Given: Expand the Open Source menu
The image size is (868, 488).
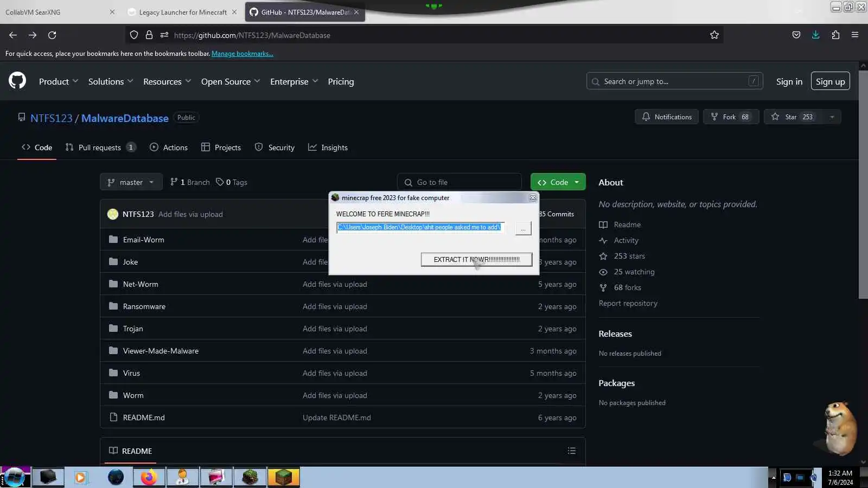Looking at the screenshot, I should (x=231, y=81).
